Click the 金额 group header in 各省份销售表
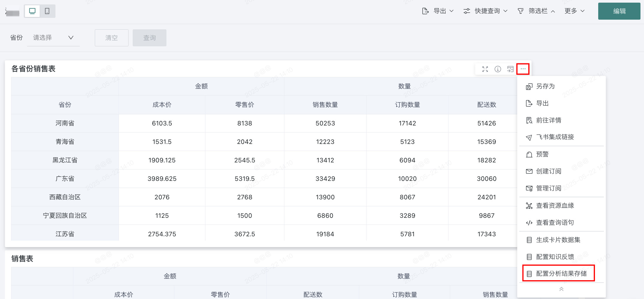This screenshot has height=299, width=644. (x=201, y=86)
